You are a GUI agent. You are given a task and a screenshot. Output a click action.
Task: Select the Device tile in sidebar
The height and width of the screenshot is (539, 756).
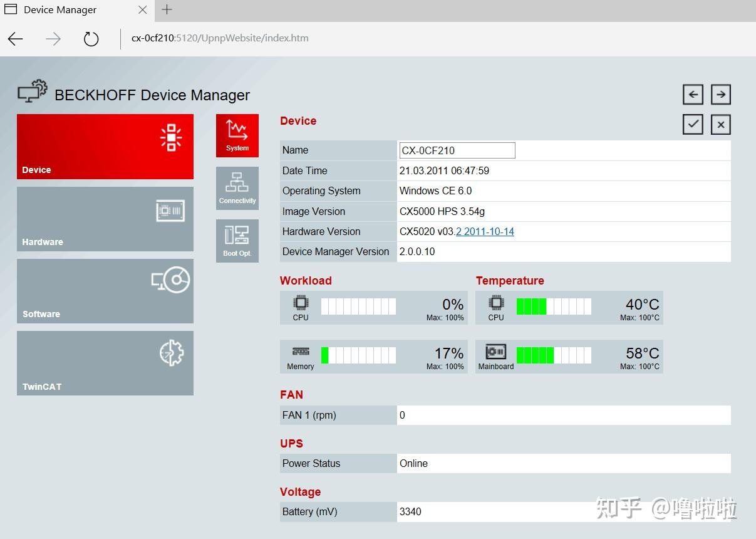coord(105,146)
